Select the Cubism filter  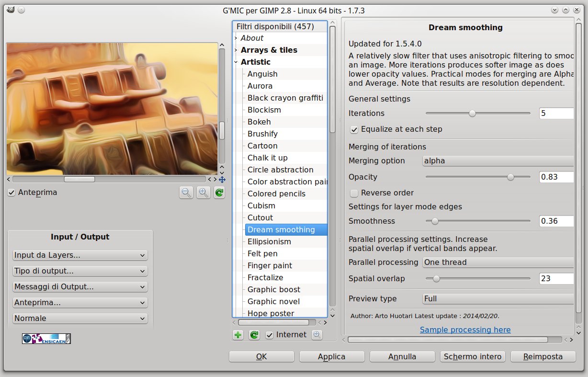[x=261, y=206]
